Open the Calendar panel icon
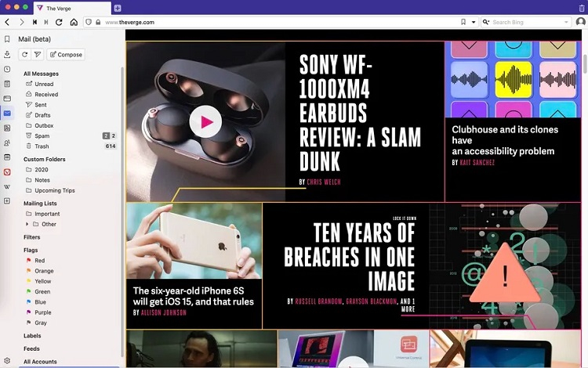 [x=7, y=157]
